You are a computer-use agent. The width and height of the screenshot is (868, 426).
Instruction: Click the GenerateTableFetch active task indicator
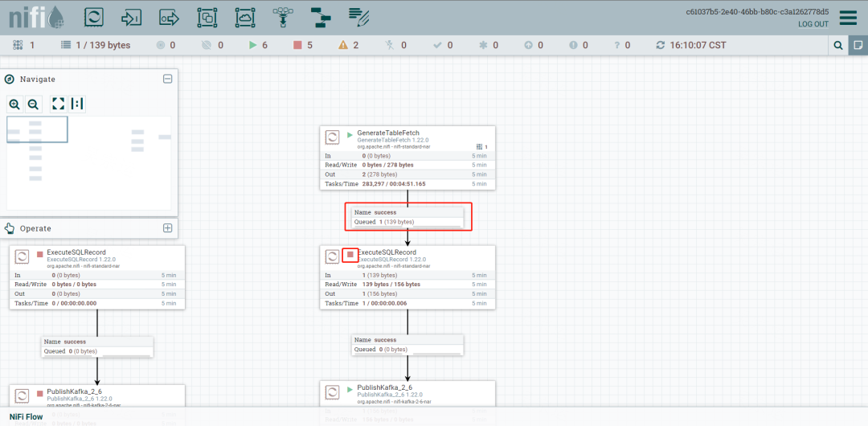[x=481, y=147]
